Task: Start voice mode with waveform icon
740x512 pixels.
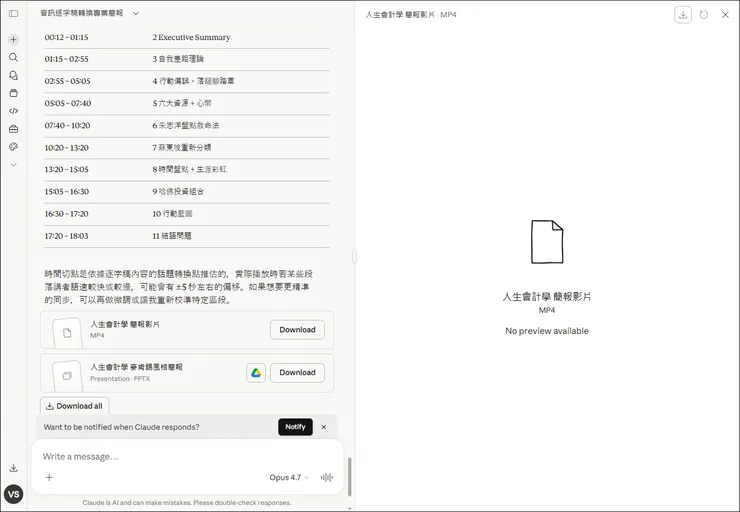Action: 327,478
